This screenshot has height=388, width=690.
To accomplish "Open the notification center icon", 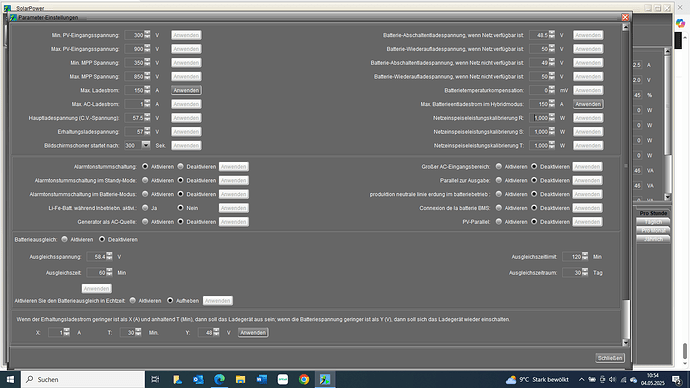I will pyautogui.click(x=677, y=379).
